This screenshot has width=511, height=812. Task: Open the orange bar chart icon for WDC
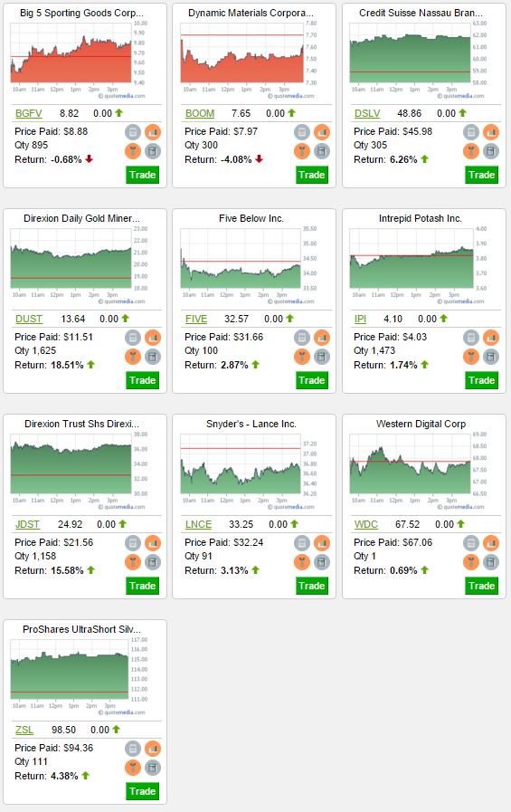pos(491,543)
